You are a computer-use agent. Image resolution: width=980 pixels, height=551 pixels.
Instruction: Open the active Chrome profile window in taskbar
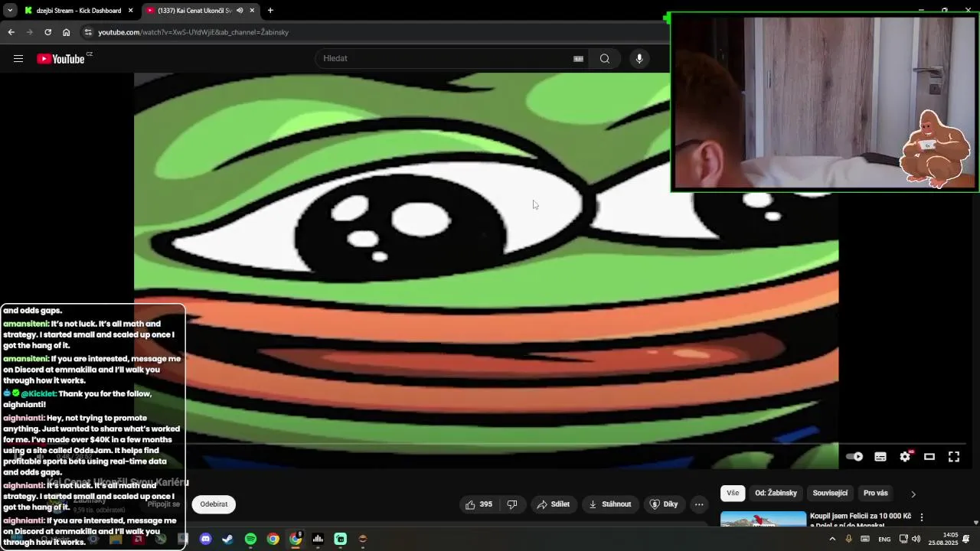(x=296, y=540)
